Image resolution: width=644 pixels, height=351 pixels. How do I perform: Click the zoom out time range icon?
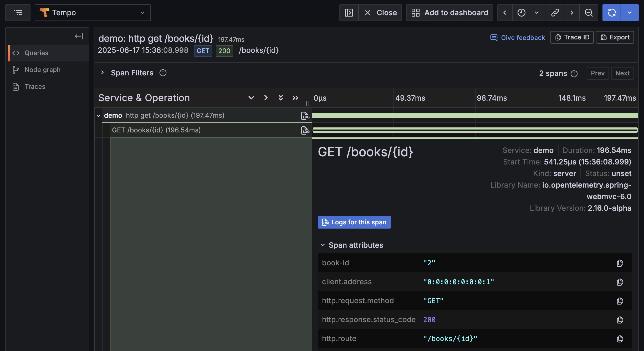point(589,13)
